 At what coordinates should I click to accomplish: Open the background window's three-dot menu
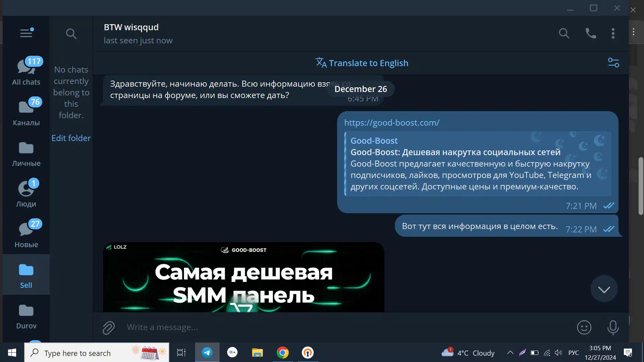(x=634, y=32)
